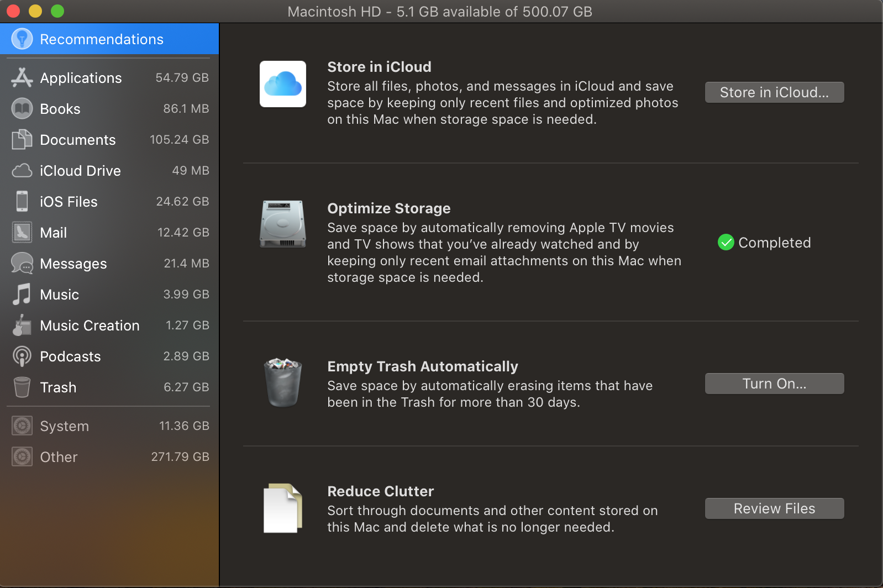This screenshot has width=883, height=588.
Task: Click the full Trash can icon
Action: [283, 382]
